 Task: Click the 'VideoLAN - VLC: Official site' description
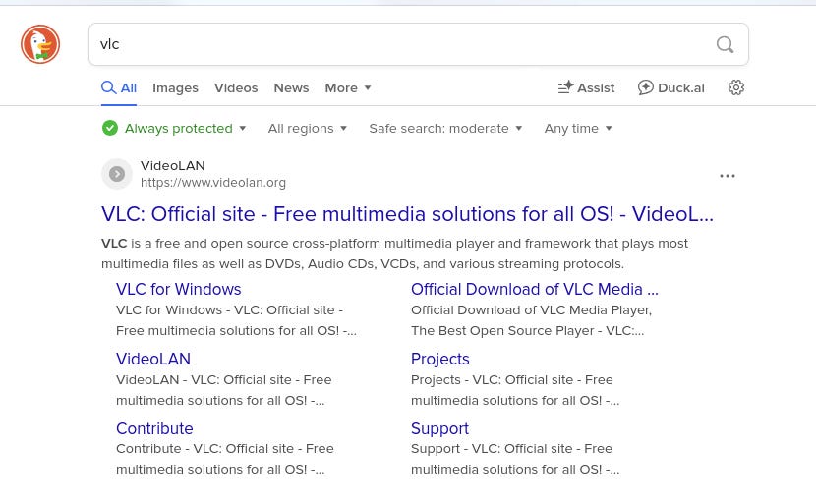[x=224, y=390]
